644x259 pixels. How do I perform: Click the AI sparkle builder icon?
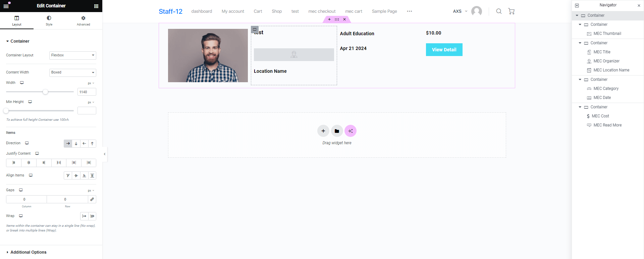tap(351, 131)
